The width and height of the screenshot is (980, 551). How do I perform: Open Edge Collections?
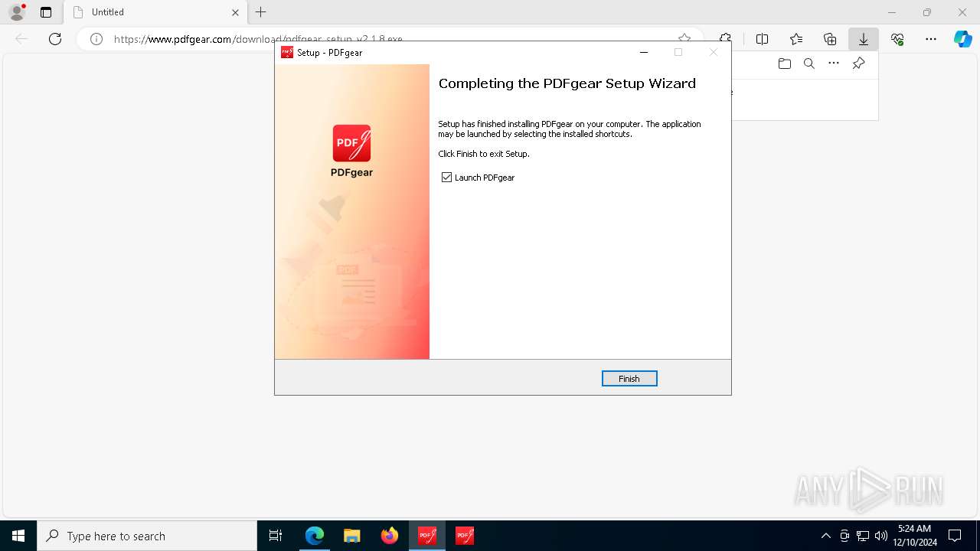tap(830, 39)
